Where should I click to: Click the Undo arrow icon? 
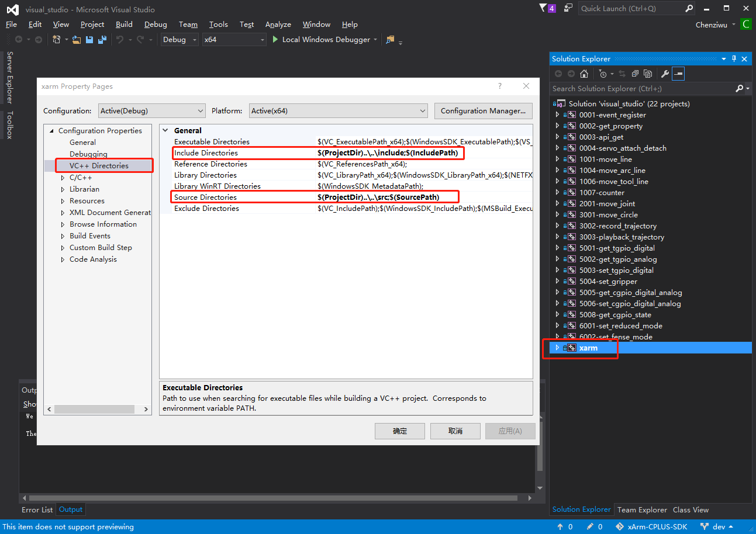(119, 40)
